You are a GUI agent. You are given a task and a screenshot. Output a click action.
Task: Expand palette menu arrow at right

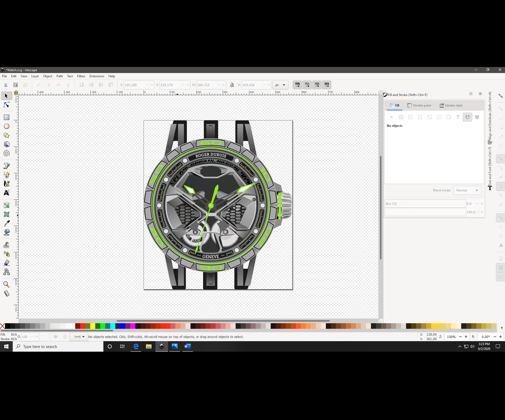502,328
